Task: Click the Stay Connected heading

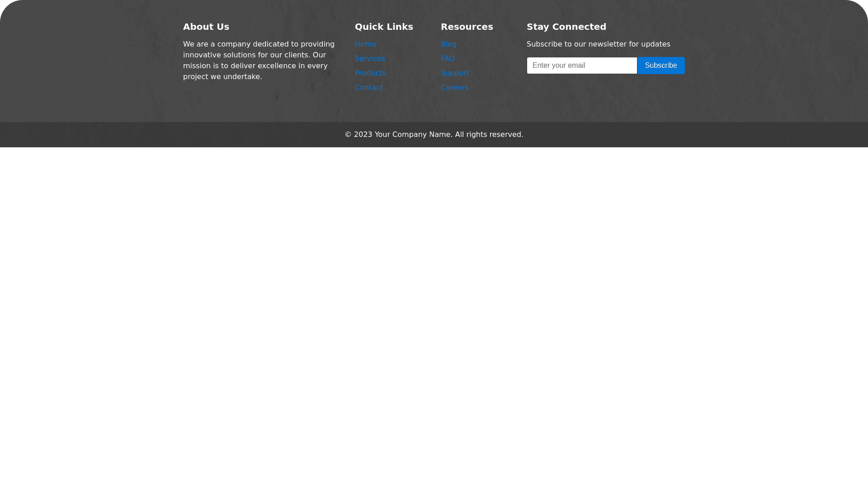Action: coord(566,27)
